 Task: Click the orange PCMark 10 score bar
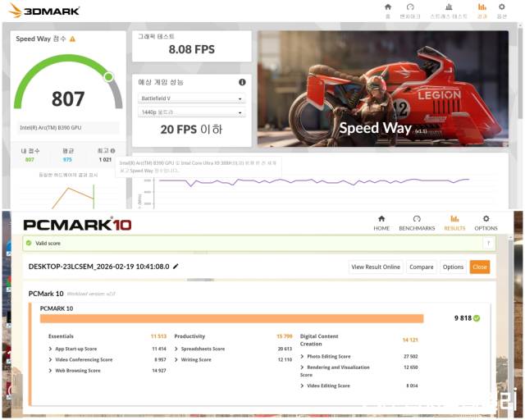pos(231,318)
